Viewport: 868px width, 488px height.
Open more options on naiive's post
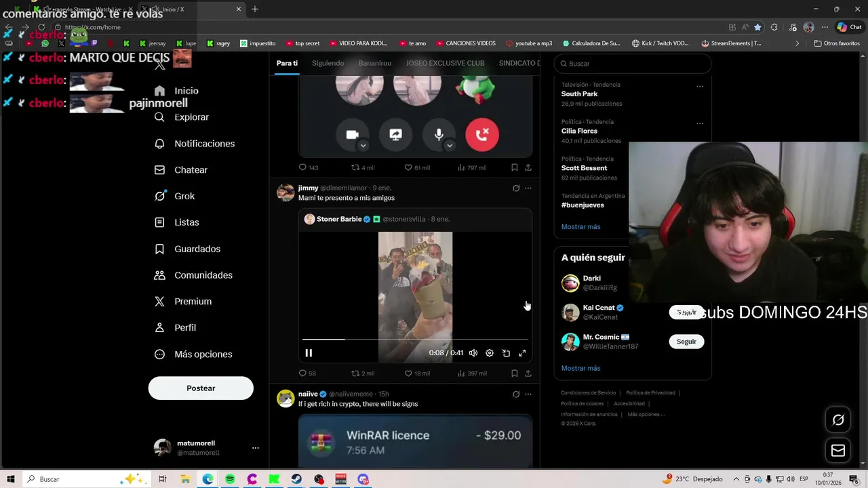click(528, 394)
